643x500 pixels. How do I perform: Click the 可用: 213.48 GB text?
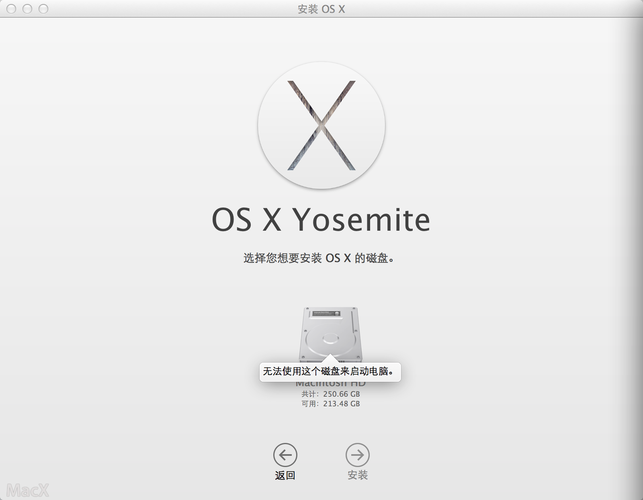pos(331,404)
